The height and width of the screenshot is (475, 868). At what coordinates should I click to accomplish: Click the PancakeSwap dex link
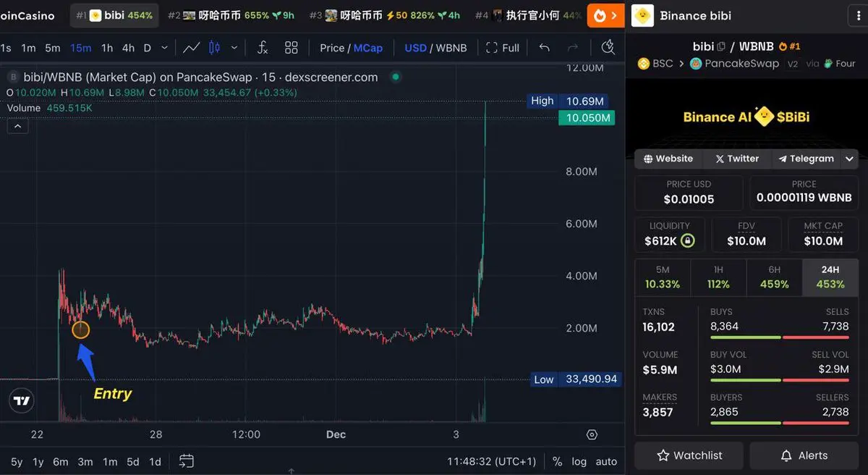point(734,64)
